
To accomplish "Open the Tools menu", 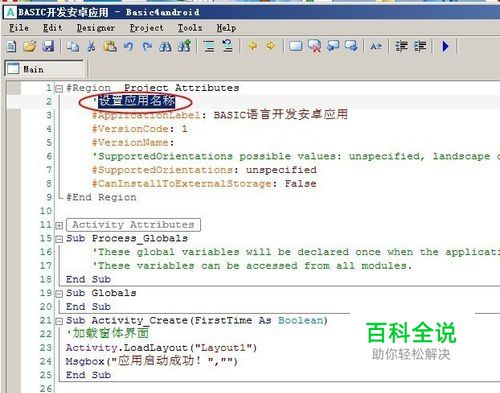I will [190, 28].
